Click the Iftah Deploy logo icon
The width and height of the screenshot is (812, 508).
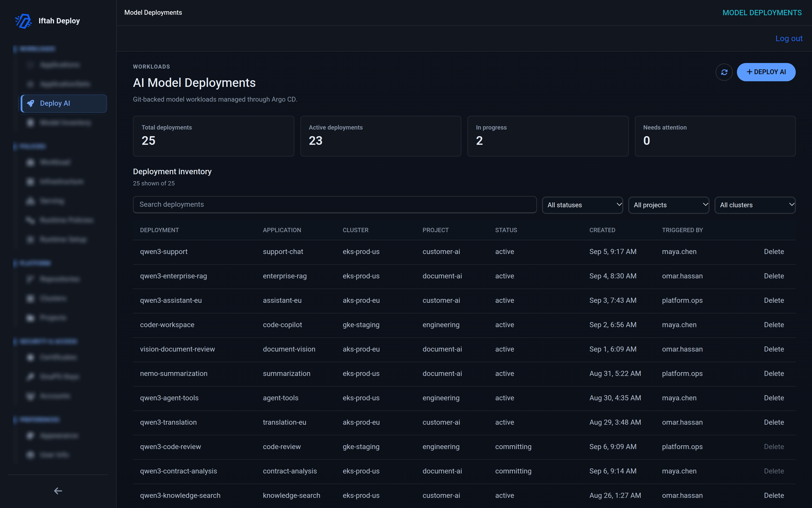point(24,21)
